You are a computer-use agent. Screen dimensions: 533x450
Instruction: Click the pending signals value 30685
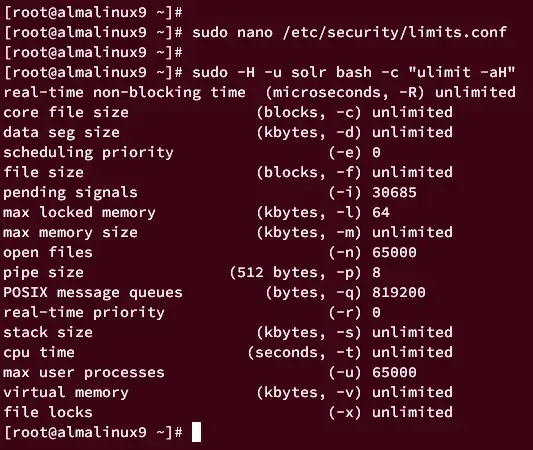point(394,192)
